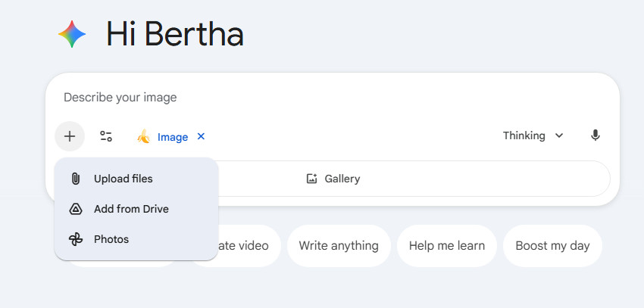
Task: Open the tools sliders icon
Action: (106, 136)
